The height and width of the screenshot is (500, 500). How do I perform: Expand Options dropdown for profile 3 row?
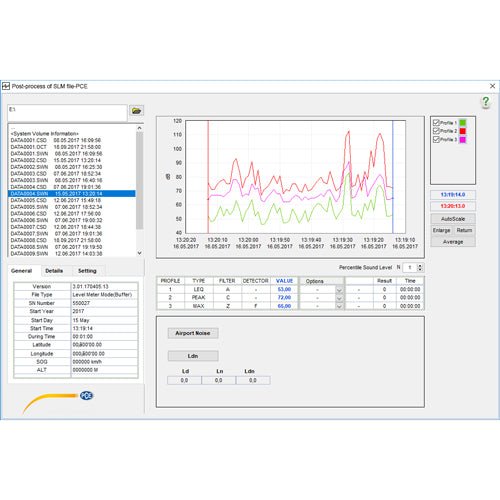pyautogui.click(x=339, y=306)
